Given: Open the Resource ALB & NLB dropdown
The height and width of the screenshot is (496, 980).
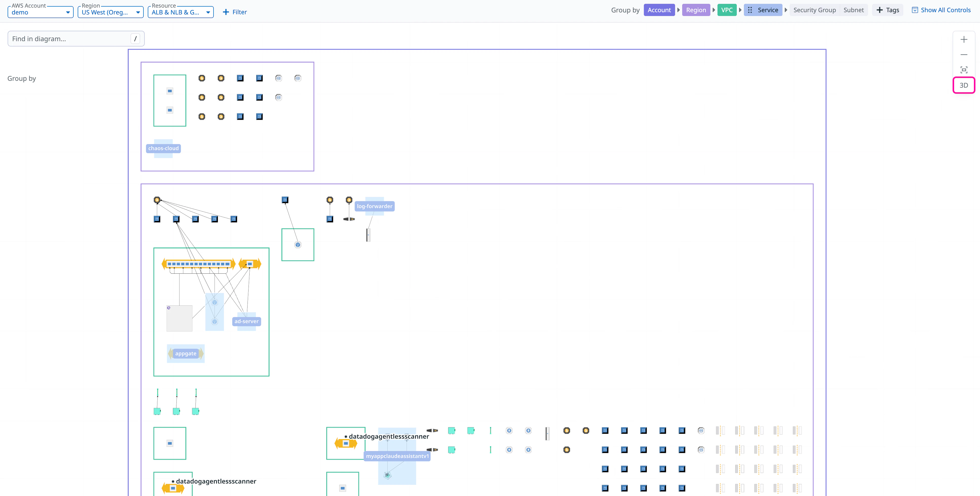Looking at the screenshot, I should click(x=180, y=12).
